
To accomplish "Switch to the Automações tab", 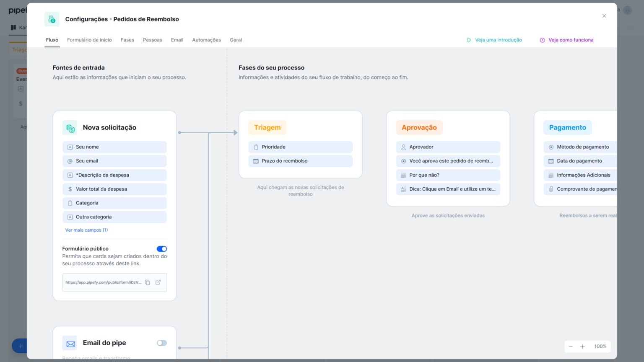I will tap(206, 40).
